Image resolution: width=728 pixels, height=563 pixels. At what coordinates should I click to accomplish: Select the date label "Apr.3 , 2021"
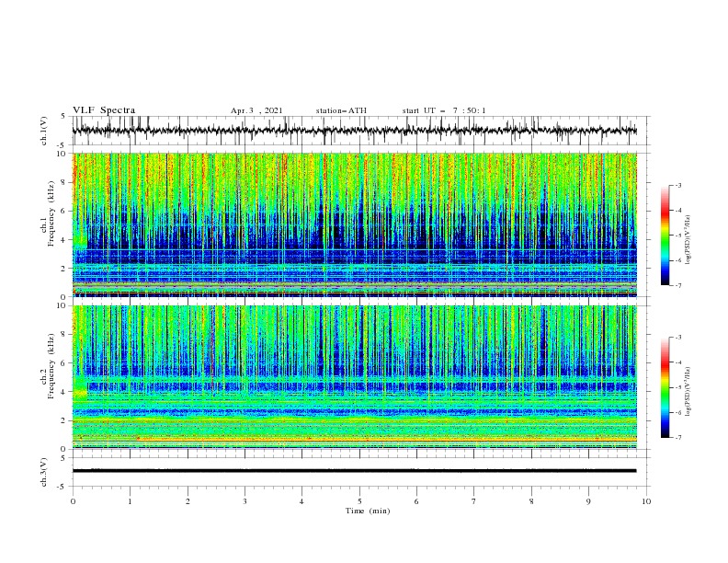coord(256,110)
